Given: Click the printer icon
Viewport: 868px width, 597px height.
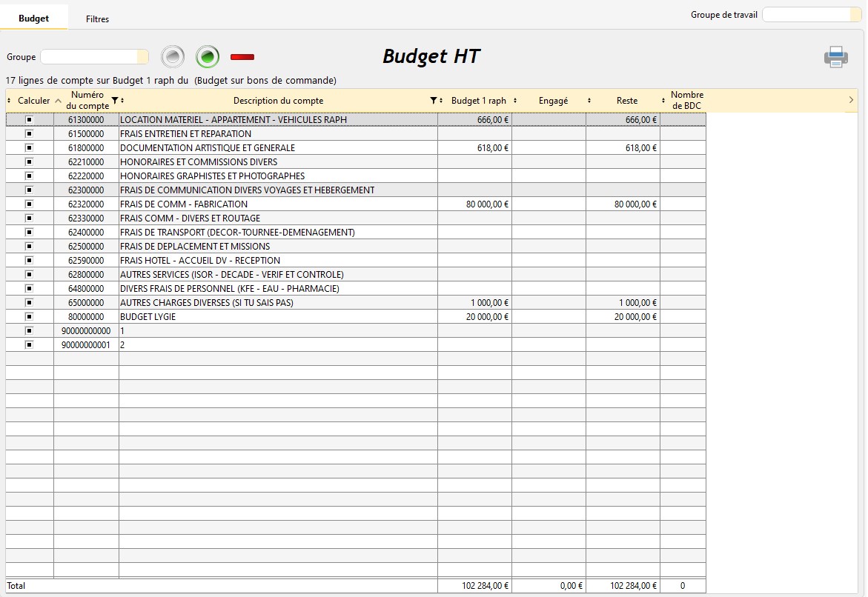Looking at the screenshot, I should pos(835,57).
